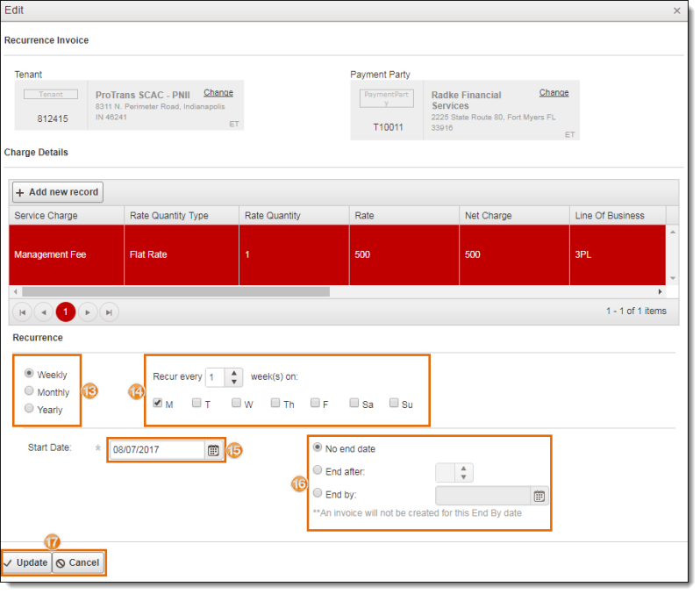Jump to the last page of records
This screenshot has height=594, width=700.
pos(109,312)
